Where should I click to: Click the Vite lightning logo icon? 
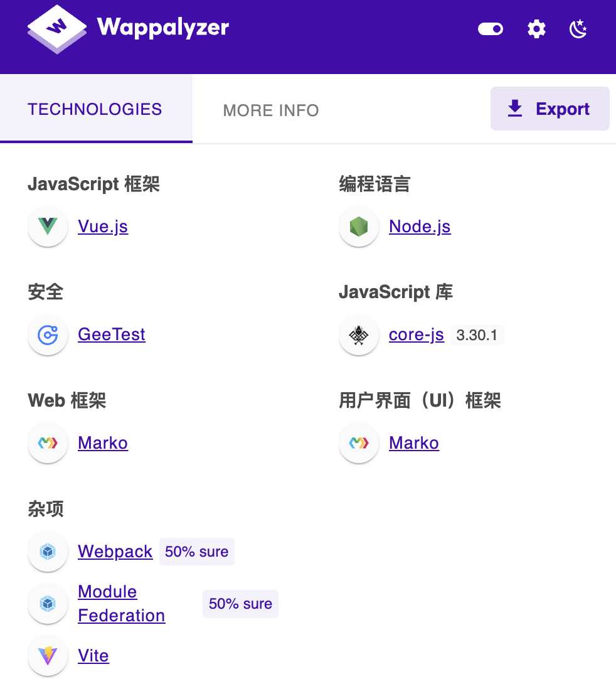48,656
